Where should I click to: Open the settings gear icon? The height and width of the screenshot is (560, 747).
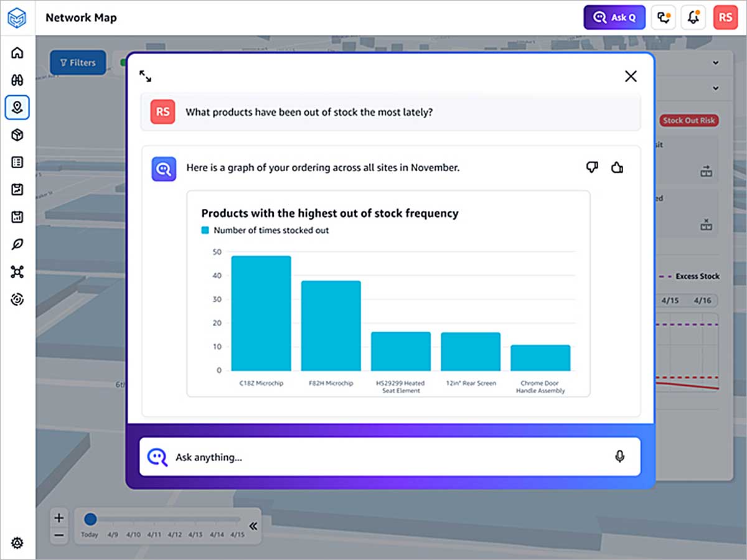click(x=17, y=543)
